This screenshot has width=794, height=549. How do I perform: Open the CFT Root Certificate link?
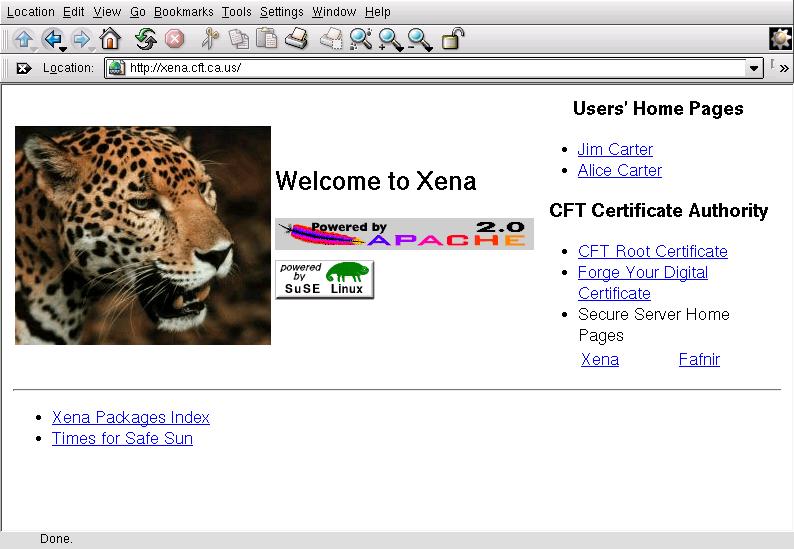point(652,251)
